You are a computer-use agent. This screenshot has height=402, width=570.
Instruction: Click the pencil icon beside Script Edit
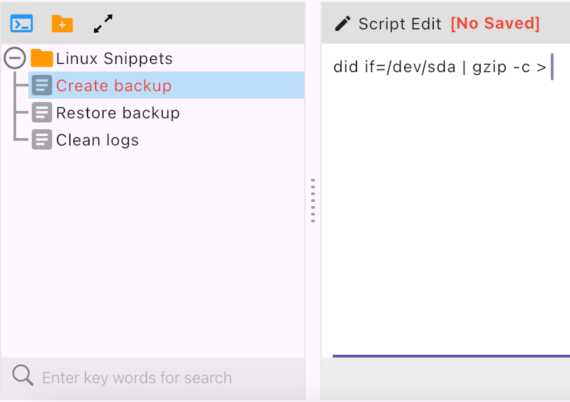pyautogui.click(x=342, y=24)
